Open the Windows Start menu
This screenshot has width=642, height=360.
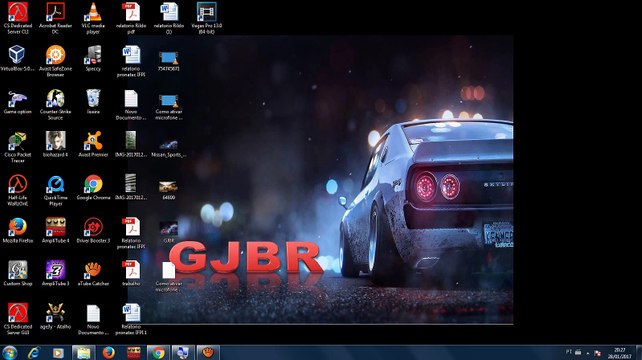pos(9,352)
